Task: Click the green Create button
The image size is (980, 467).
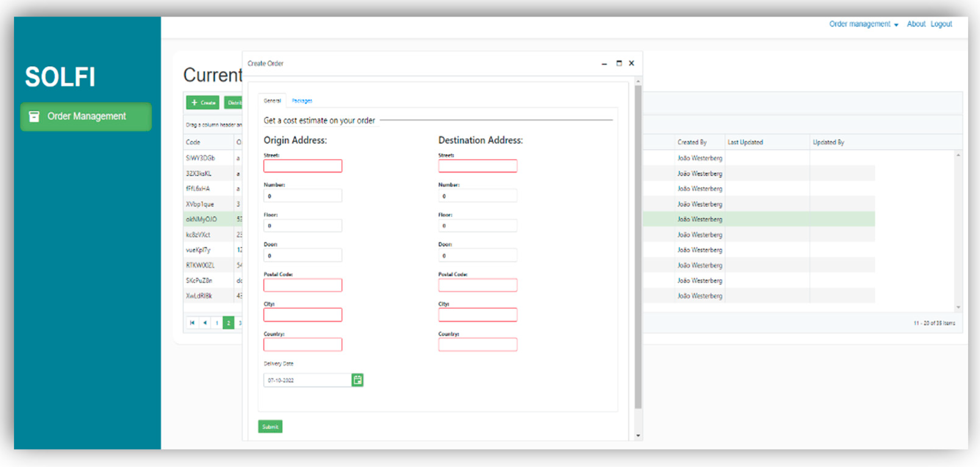Action: click(x=203, y=102)
